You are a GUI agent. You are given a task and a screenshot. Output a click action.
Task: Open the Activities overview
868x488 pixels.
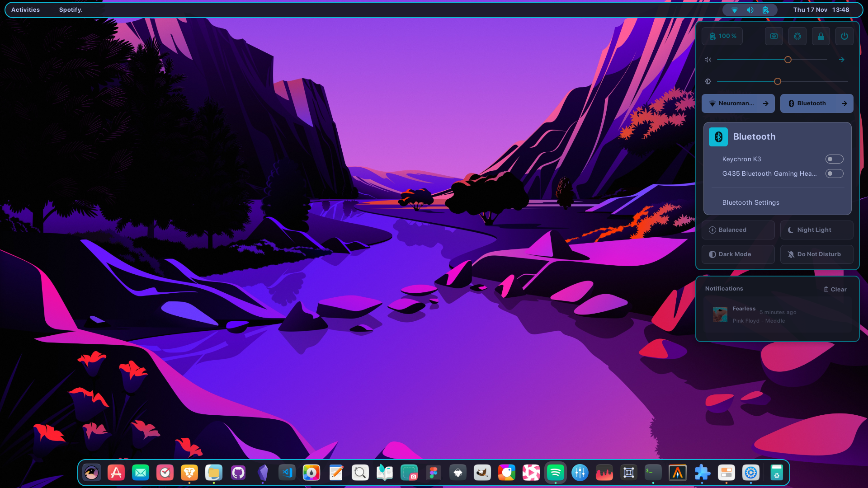click(x=25, y=9)
